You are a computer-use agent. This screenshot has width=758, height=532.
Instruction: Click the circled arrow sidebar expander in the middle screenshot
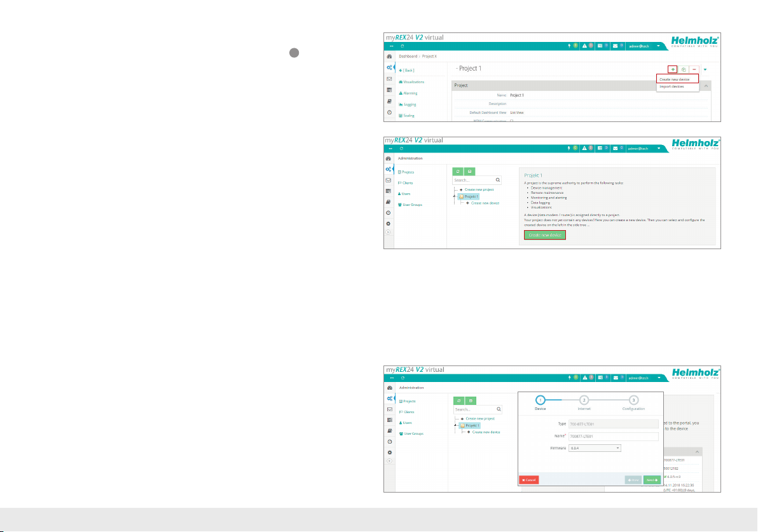coord(388,233)
